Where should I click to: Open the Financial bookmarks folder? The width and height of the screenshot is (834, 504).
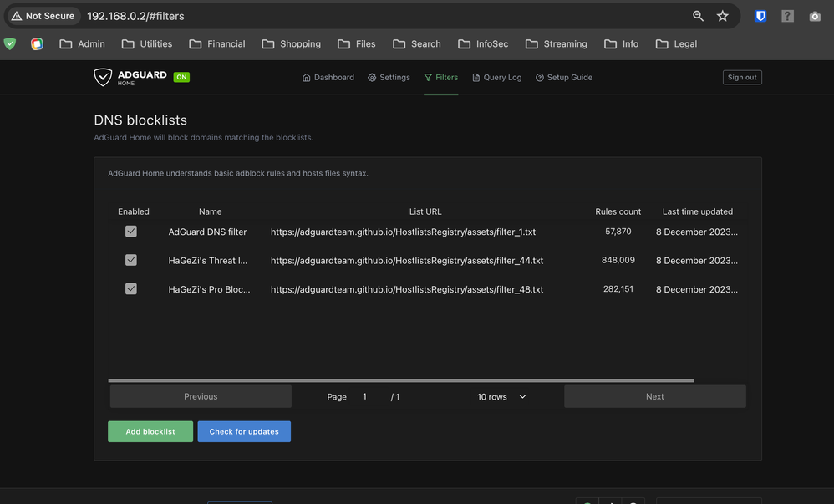[217, 43]
